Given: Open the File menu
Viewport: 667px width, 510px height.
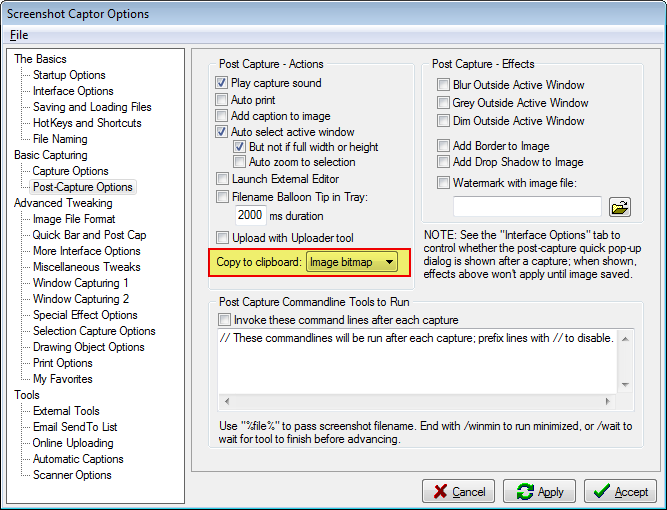Looking at the screenshot, I should (x=19, y=35).
